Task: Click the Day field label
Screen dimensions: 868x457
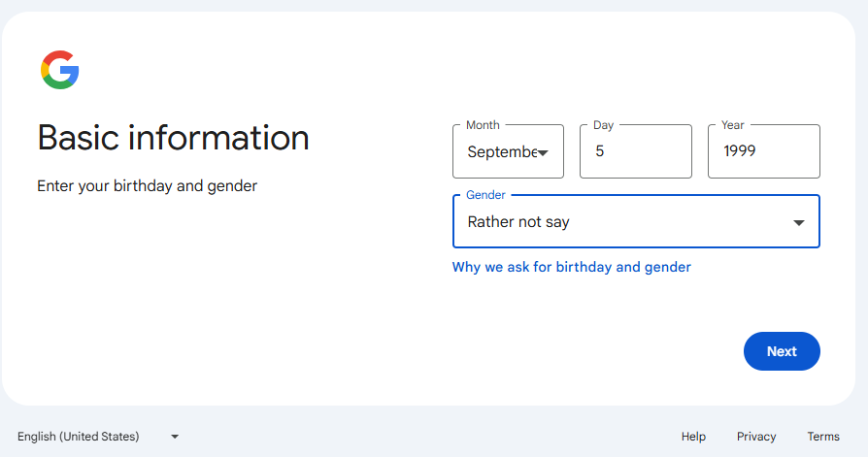Action: pyautogui.click(x=603, y=125)
